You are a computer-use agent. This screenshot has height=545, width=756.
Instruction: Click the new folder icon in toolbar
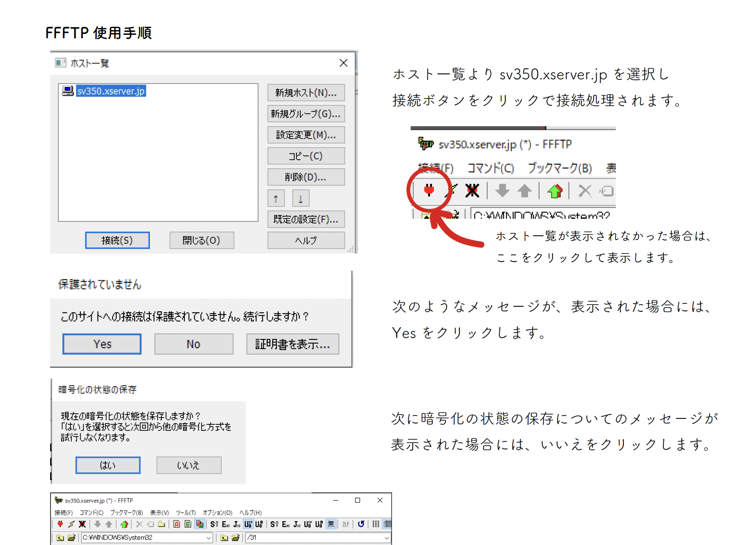coord(161,524)
